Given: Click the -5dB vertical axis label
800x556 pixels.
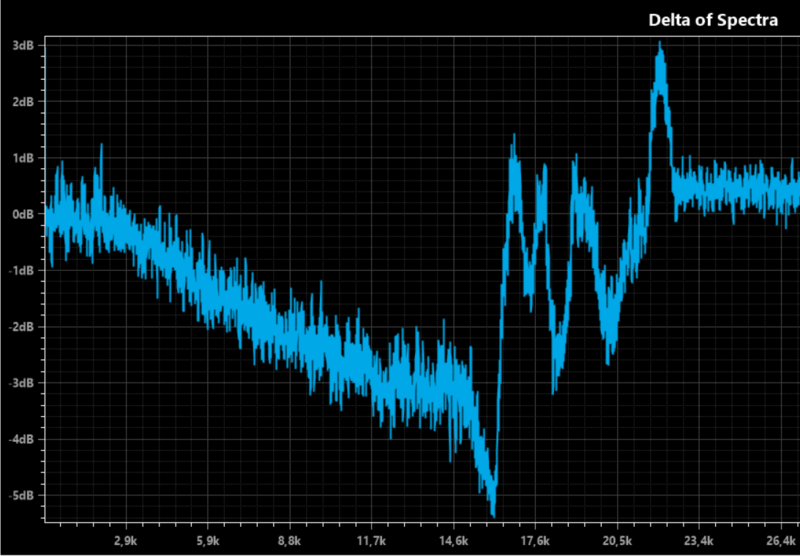Looking at the screenshot, I should pyautogui.click(x=21, y=495).
